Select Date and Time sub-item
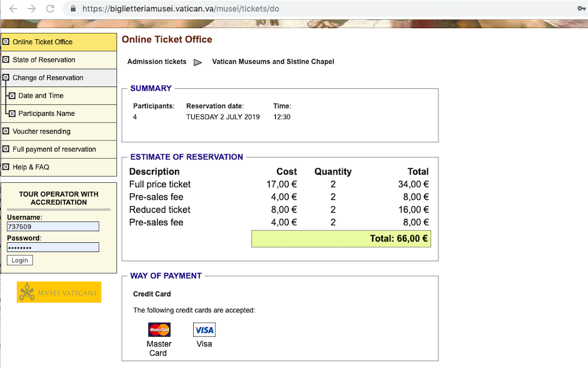Image resolution: width=588 pixels, height=368 pixels. pos(40,96)
